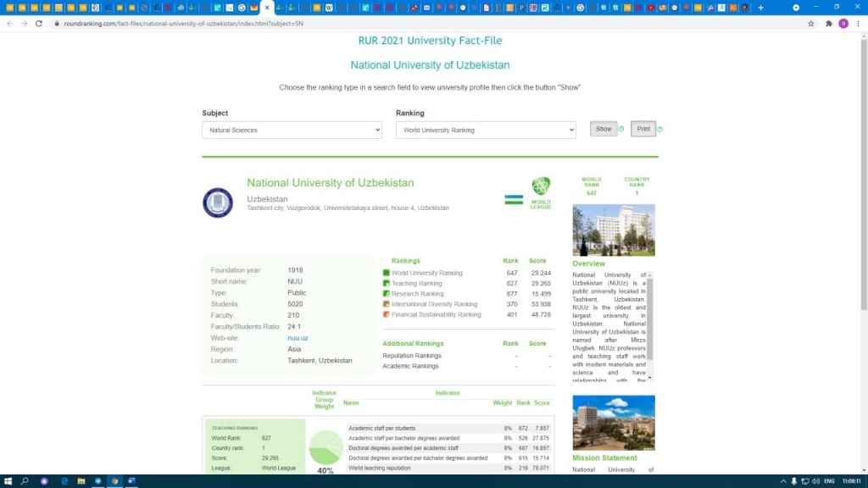Click the World League badge
The width and height of the screenshot is (868, 488).
point(541,192)
